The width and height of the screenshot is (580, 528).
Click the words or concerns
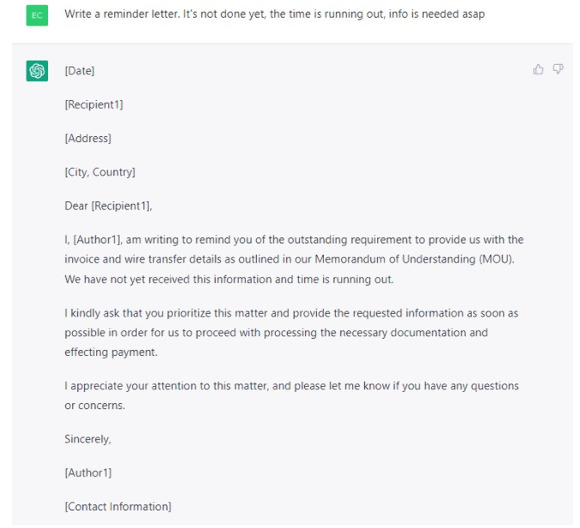point(95,406)
